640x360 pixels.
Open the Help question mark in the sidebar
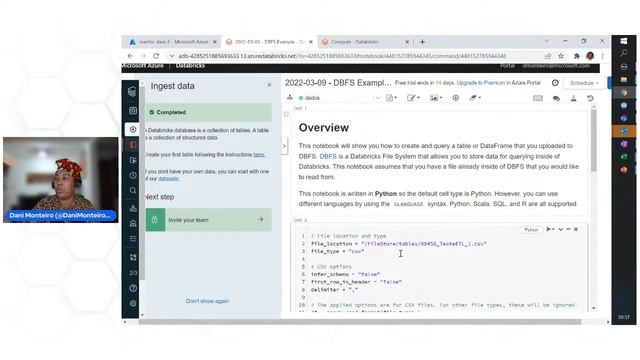pyautogui.click(x=133, y=288)
